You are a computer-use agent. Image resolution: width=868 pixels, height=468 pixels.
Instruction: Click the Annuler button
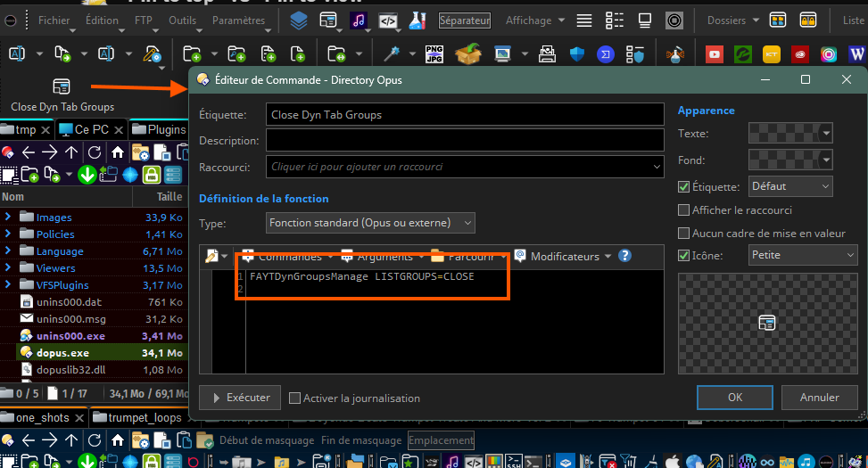(819, 398)
